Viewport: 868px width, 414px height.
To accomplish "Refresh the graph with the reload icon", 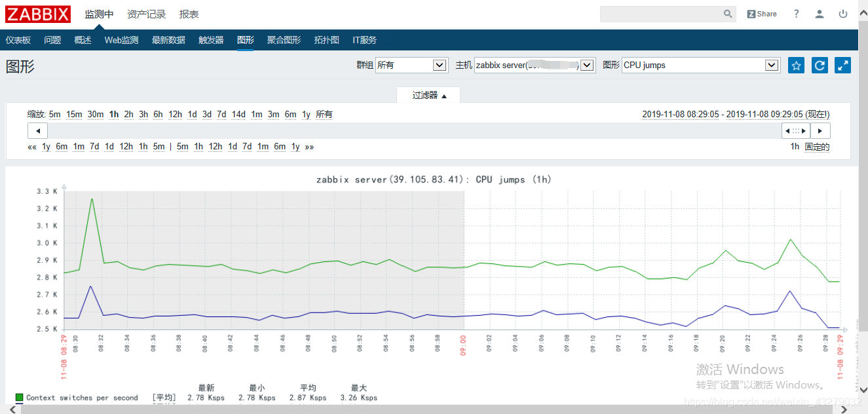I will [x=820, y=65].
